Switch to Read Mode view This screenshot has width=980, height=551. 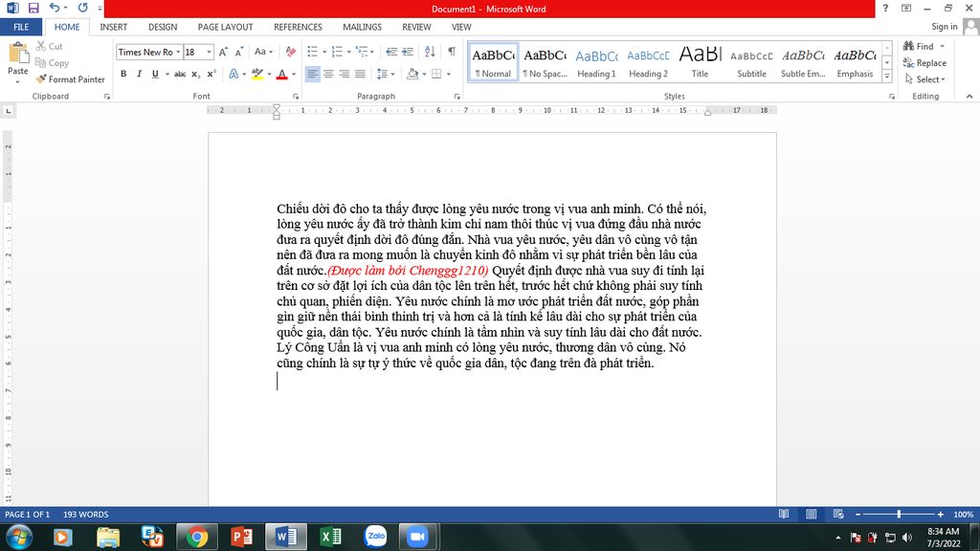(x=784, y=514)
